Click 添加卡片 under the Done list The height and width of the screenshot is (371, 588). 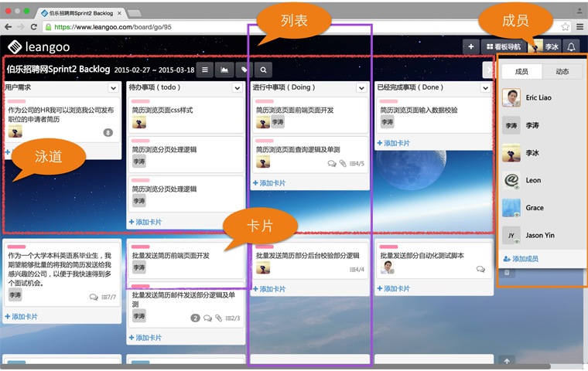coord(396,144)
